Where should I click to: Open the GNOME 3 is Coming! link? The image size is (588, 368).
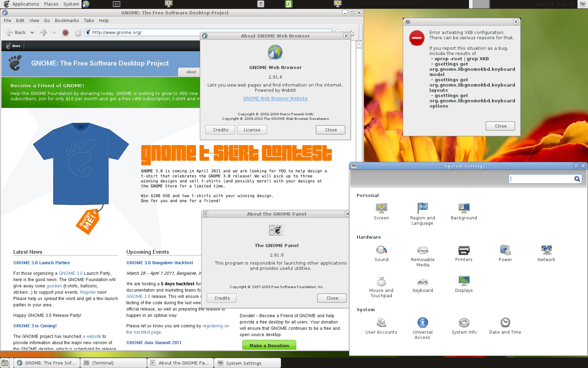click(35, 326)
